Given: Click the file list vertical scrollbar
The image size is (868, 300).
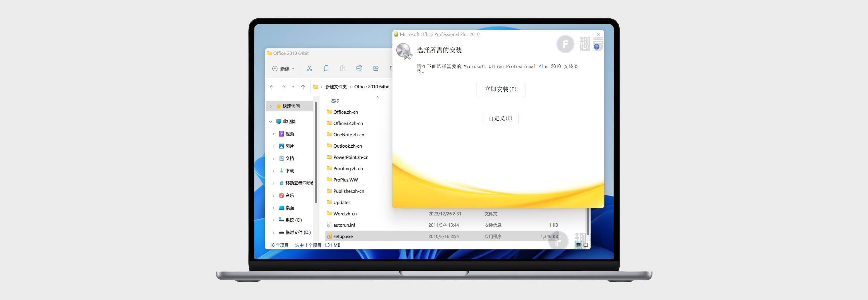Looking at the screenshot, I should point(588,221).
